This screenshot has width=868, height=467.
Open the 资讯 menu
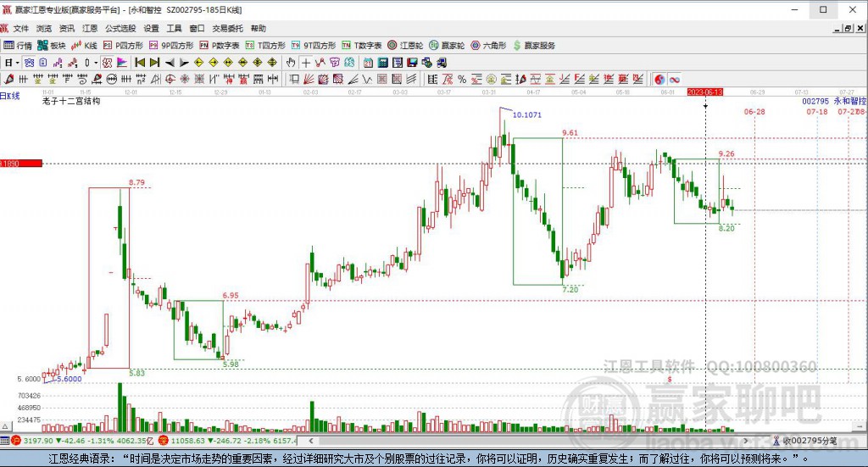pyautogui.click(x=66, y=28)
